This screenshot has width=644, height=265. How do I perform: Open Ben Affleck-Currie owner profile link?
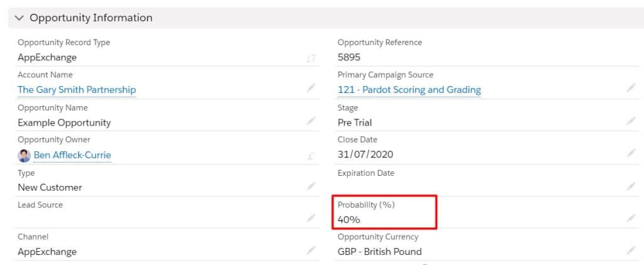pos(72,155)
